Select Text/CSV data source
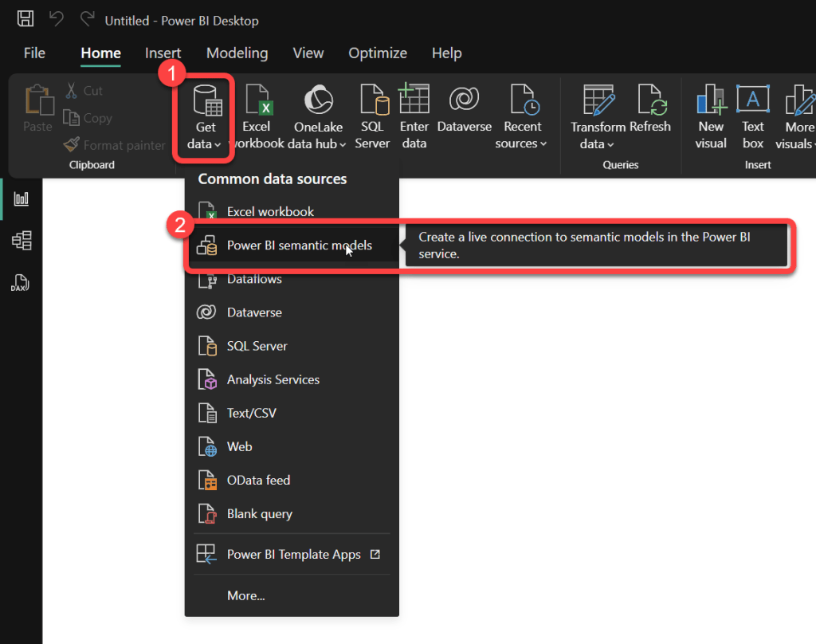Screen dimensions: 816x644 292,413
